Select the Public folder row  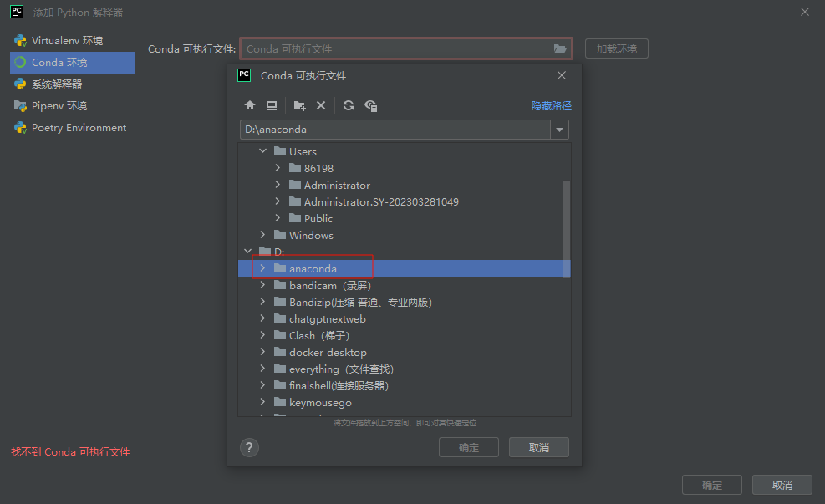pyautogui.click(x=404, y=218)
